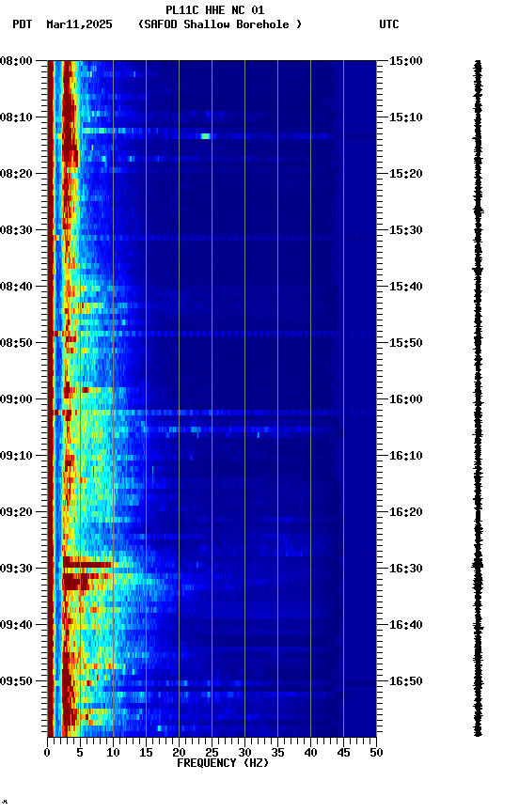Click the '35' frequency axis label

277,753
